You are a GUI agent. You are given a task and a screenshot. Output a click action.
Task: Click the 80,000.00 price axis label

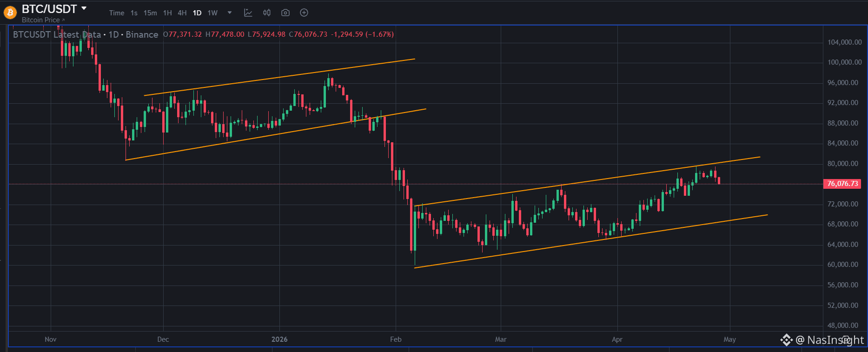click(x=843, y=164)
